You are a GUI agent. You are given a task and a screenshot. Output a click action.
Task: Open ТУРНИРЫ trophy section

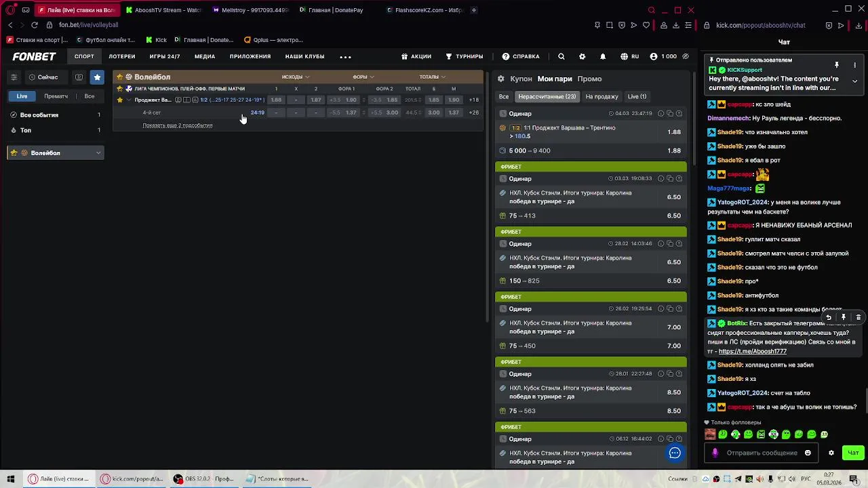coord(465,56)
